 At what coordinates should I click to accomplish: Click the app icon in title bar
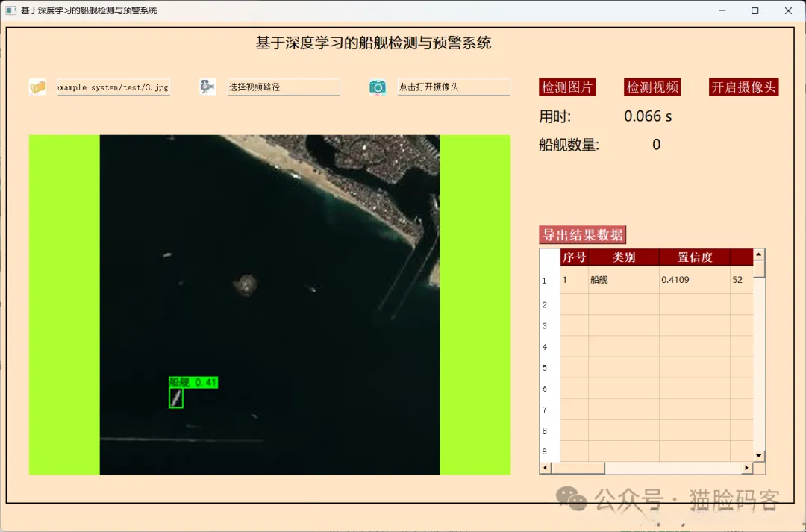click(x=10, y=11)
